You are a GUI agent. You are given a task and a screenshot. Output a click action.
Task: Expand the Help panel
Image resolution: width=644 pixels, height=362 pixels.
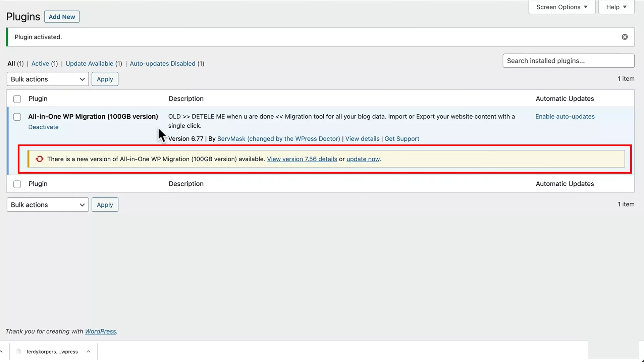tap(616, 7)
